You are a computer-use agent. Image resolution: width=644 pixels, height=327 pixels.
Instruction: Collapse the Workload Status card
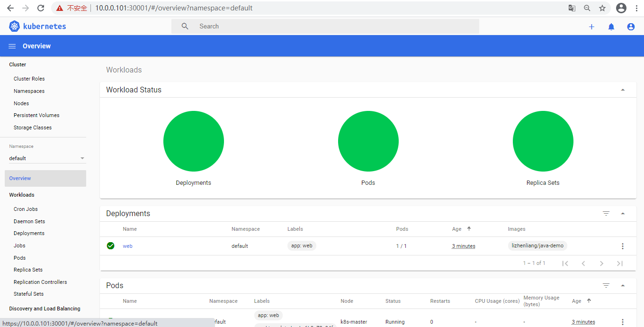pyautogui.click(x=623, y=90)
